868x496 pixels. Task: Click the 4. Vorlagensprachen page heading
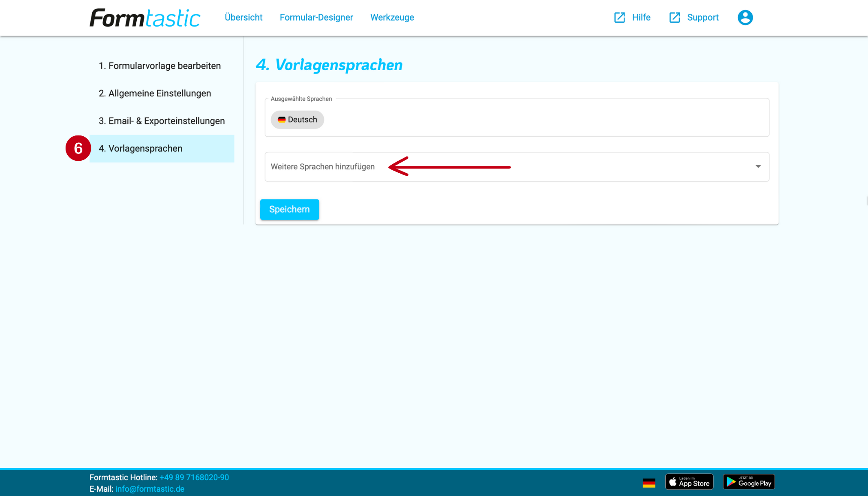coord(329,65)
